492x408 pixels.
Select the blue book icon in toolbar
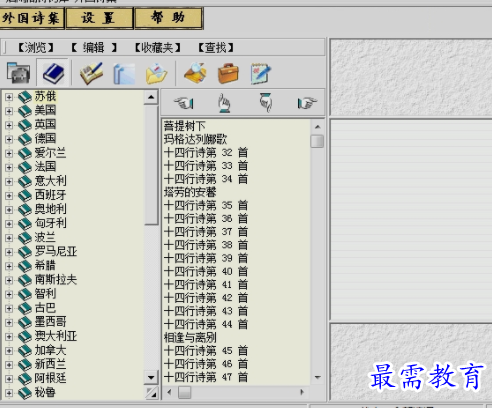tap(53, 72)
